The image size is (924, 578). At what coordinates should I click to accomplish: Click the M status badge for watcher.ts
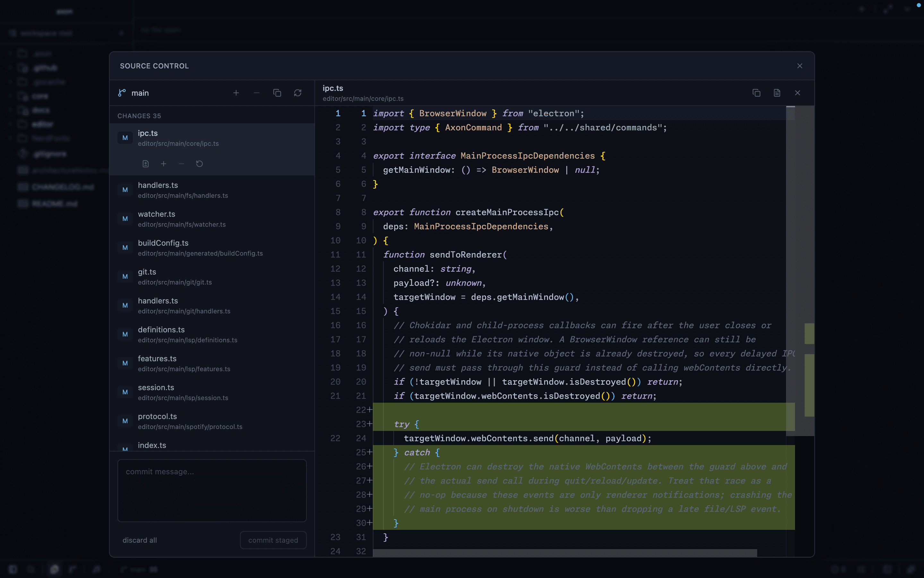[x=125, y=219]
